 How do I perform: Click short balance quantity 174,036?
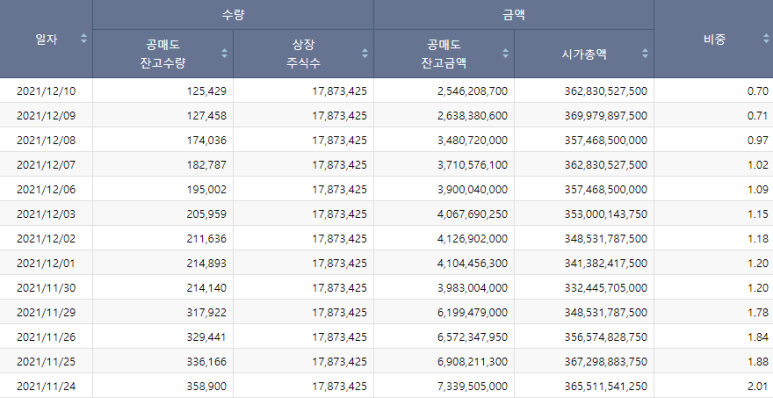tap(207, 141)
